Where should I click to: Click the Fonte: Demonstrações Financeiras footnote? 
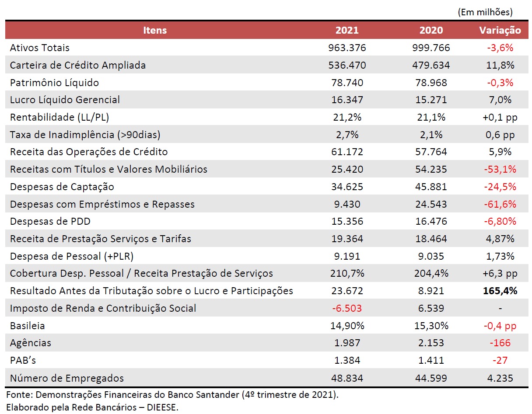(x=172, y=395)
